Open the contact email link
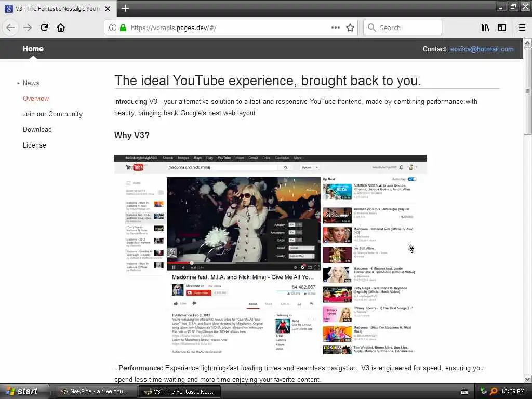 pyautogui.click(x=482, y=49)
